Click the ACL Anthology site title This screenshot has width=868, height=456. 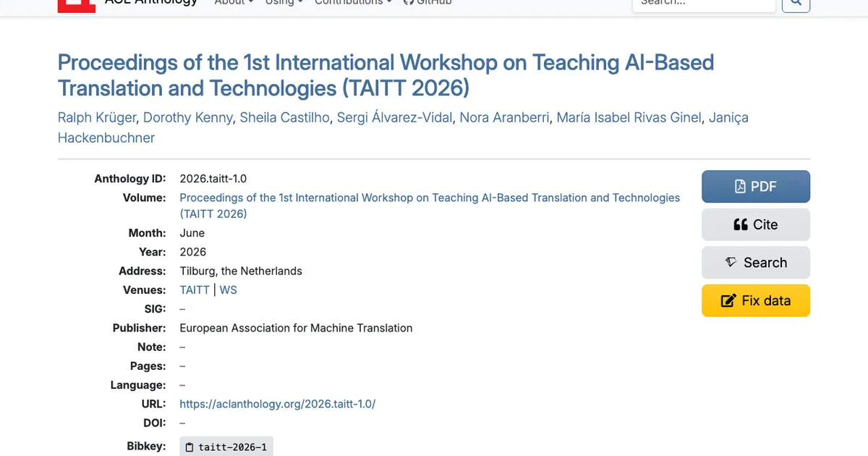point(150,3)
